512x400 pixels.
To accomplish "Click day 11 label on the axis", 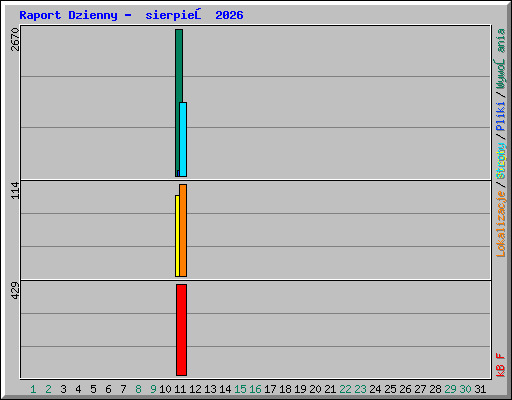I will (x=180, y=389).
